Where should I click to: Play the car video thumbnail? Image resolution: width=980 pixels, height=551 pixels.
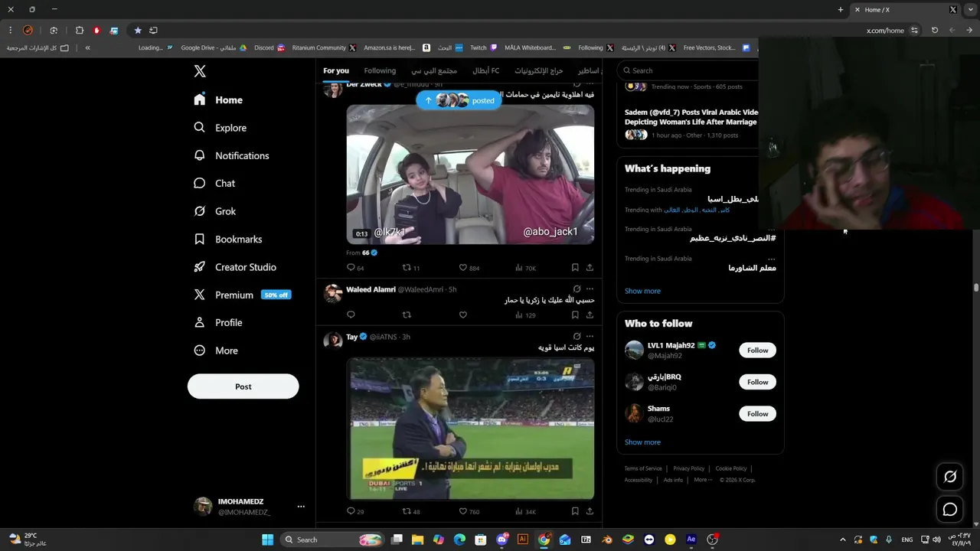point(470,174)
